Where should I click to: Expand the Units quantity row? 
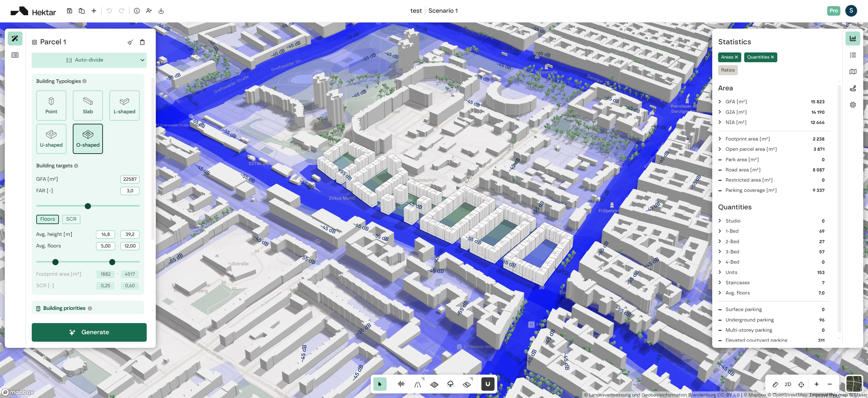pyautogui.click(x=720, y=272)
